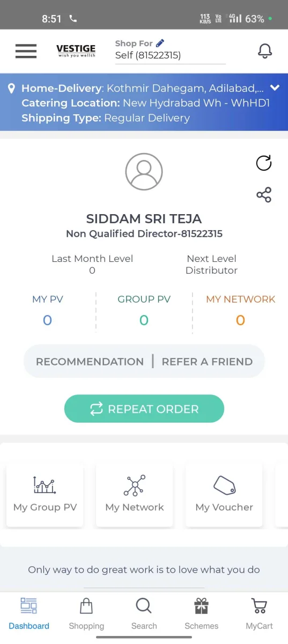Tap the RECOMMENDATION link
Image resolution: width=288 pixels, height=644 pixels.
[x=90, y=362]
